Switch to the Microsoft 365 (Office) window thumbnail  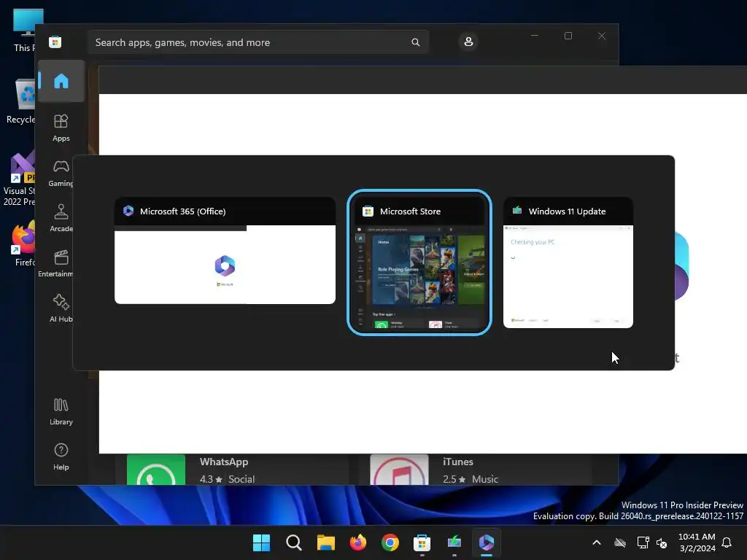click(225, 251)
